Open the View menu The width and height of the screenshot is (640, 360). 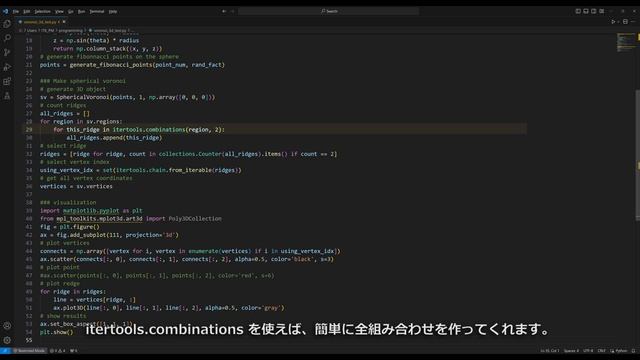[59, 11]
